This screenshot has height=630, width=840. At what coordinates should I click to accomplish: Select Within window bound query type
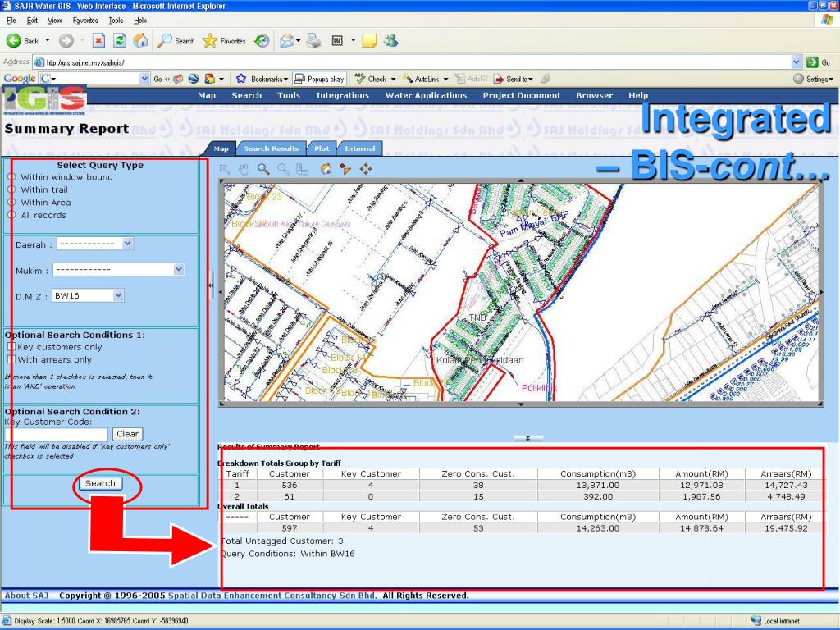[11, 177]
